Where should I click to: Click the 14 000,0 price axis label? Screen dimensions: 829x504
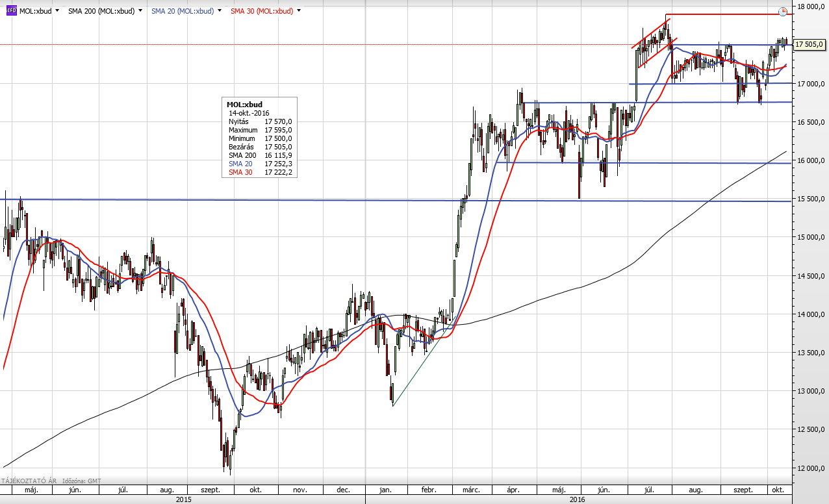(811, 314)
